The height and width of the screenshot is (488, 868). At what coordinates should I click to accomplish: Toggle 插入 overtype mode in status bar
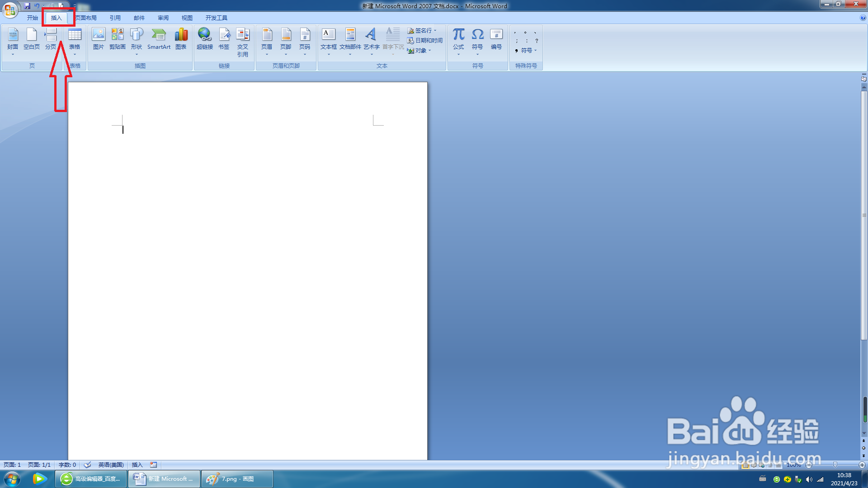137,465
